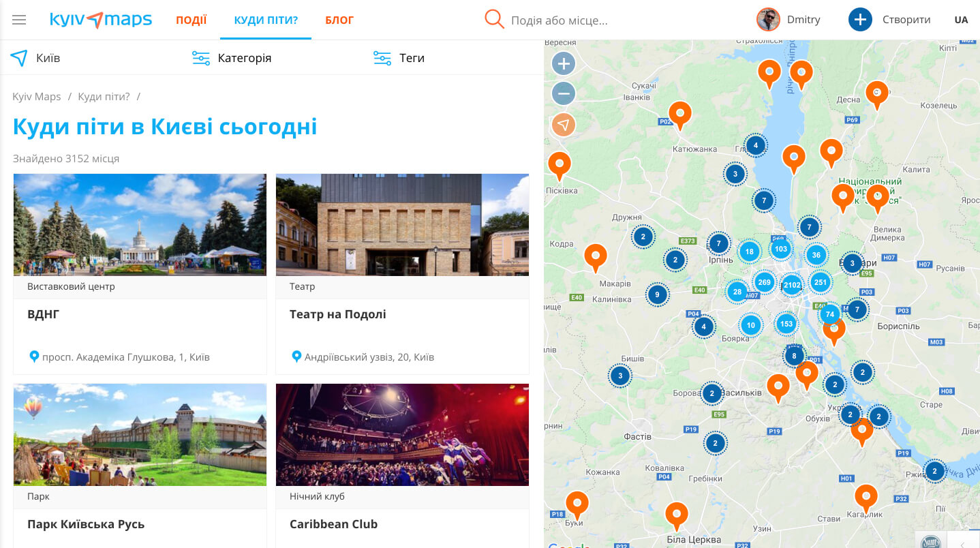Switch site language using UA button
This screenshot has width=980, height=548.
click(x=961, y=20)
